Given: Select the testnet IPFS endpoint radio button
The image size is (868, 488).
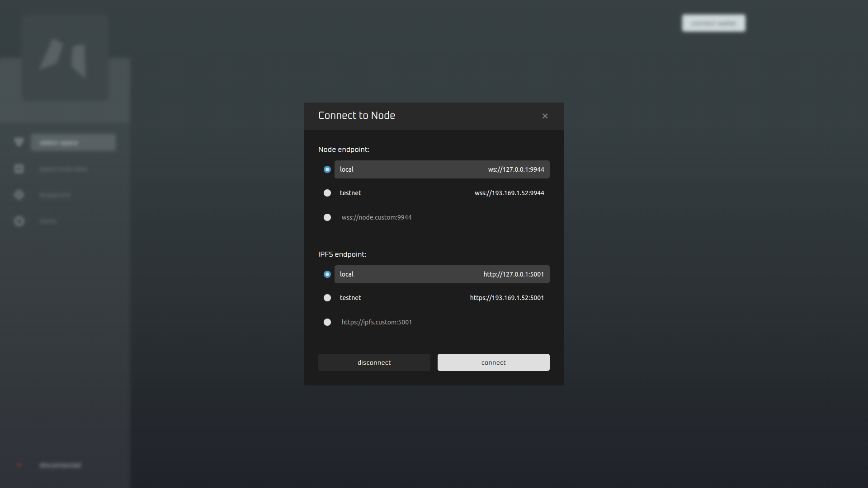Looking at the screenshot, I should 327,298.
